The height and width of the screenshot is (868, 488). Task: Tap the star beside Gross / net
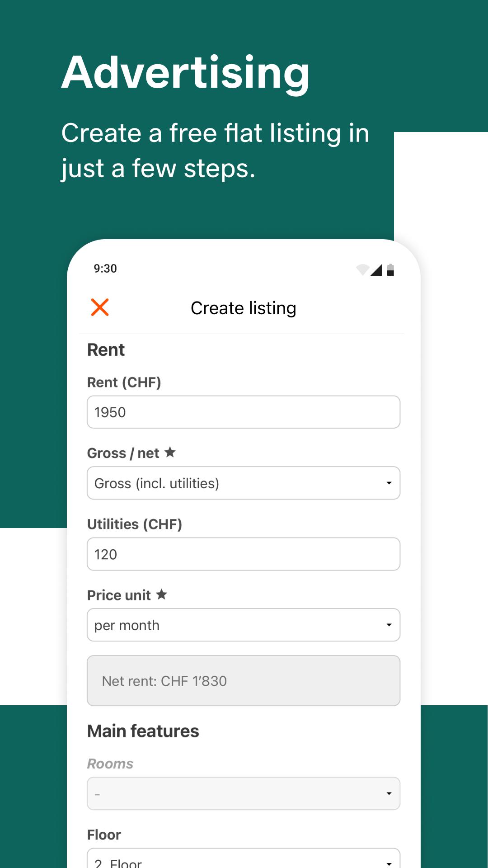click(x=170, y=452)
